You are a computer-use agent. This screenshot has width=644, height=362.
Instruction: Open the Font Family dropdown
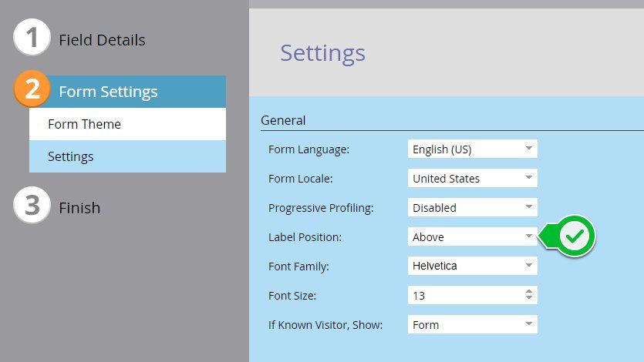(472, 266)
